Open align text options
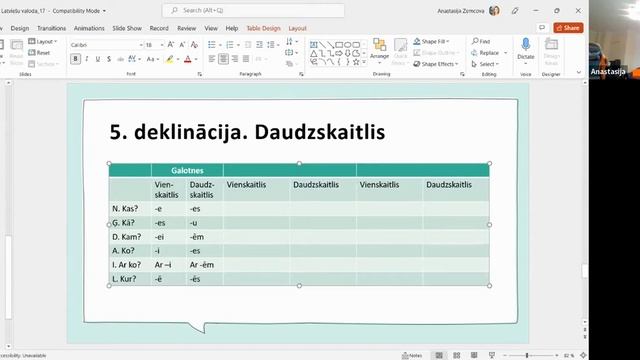 point(291,53)
